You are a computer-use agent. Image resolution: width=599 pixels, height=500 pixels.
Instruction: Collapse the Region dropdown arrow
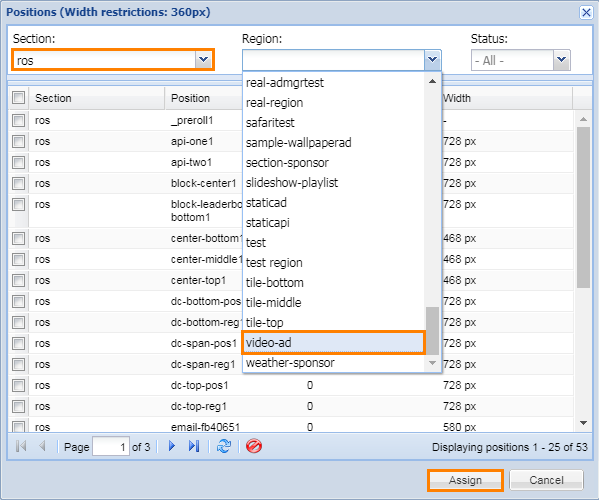click(432, 60)
